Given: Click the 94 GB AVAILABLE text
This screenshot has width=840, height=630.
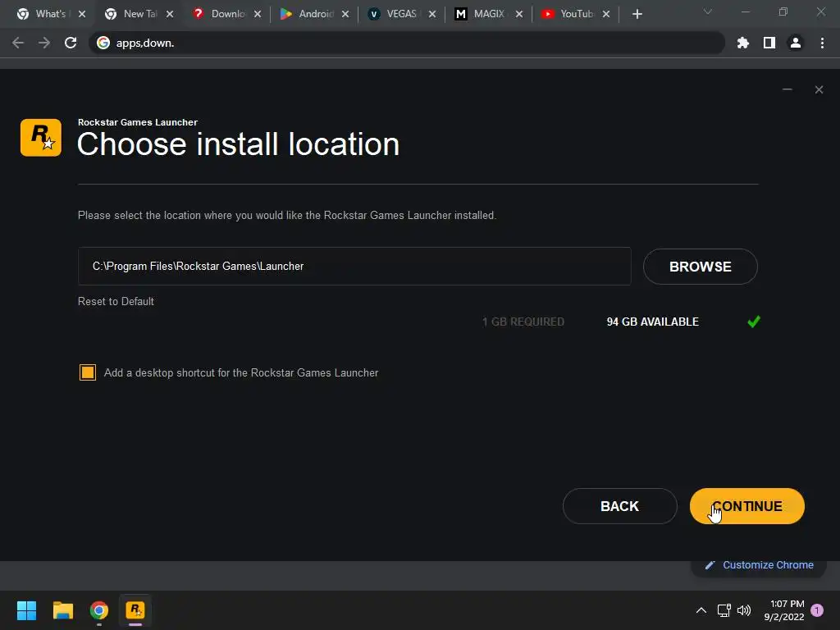Looking at the screenshot, I should pyautogui.click(x=652, y=322).
